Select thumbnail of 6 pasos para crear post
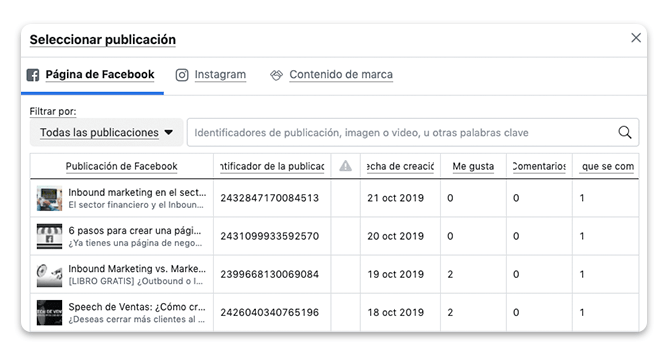Screen dimensions: 665x364 (x=49, y=236)
